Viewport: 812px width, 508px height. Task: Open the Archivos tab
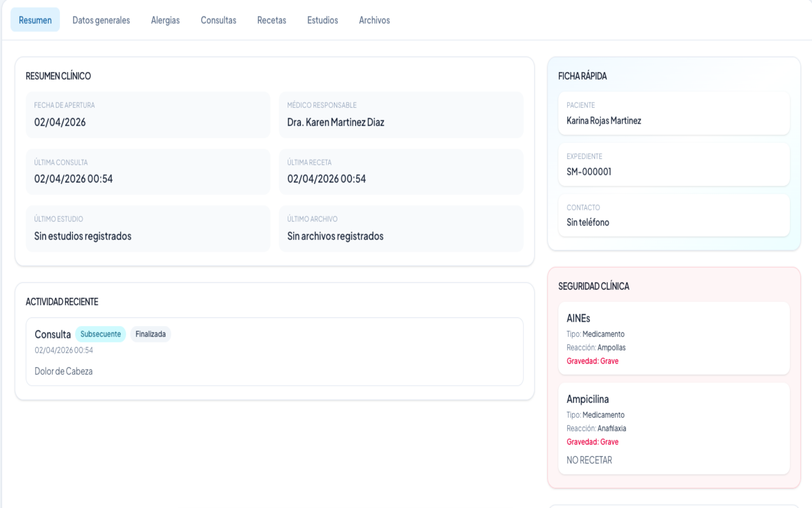pos(374,20)
